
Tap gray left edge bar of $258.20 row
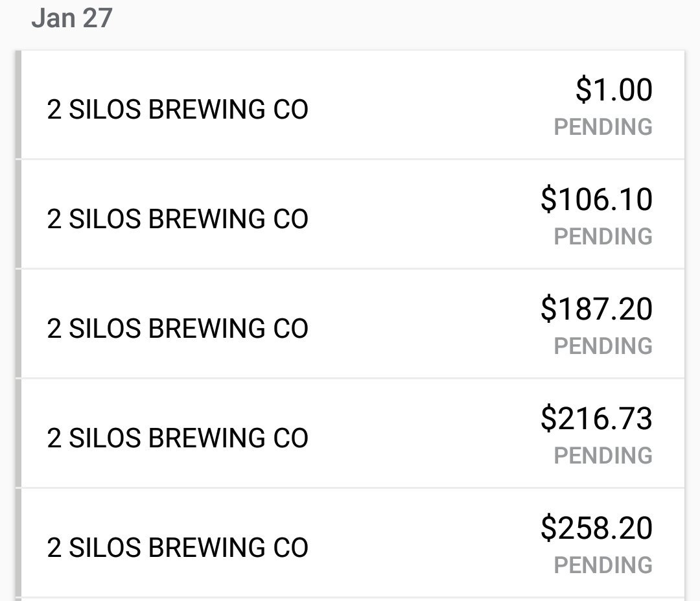pyautogui.click(x=18, y=543)
